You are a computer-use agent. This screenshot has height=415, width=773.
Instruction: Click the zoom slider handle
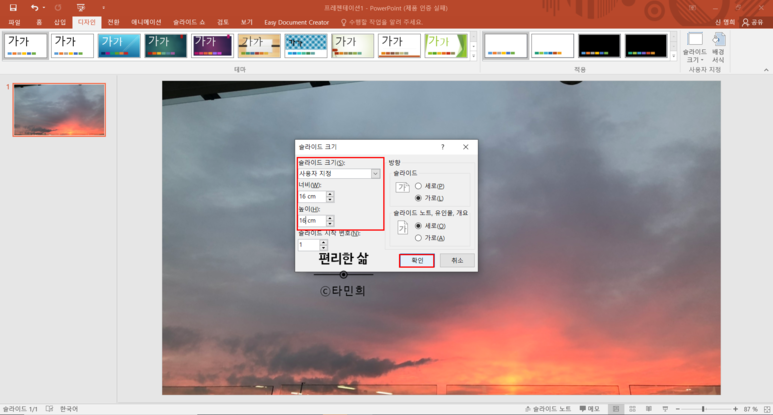pos(703,409)
